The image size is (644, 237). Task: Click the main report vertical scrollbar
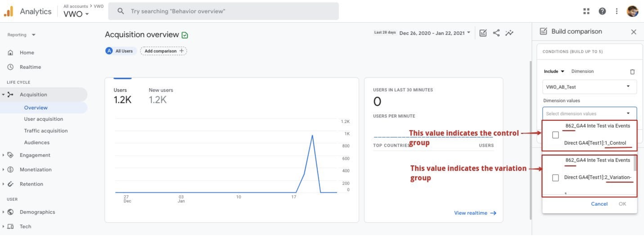[x=530, y=140]
